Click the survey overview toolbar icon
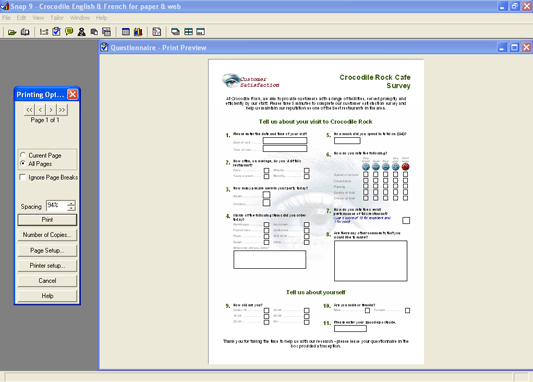The height and width of the screenshot is (382, 533). (25, 32)
